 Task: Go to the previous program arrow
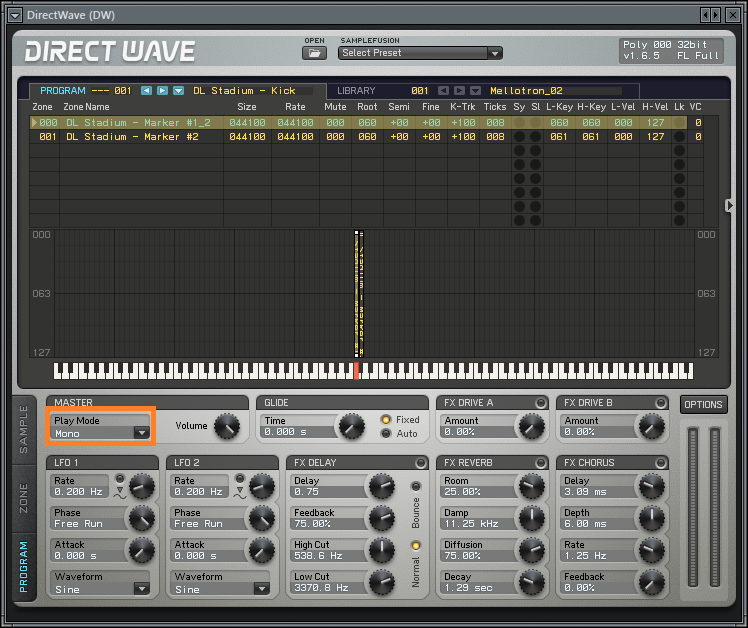pyautogui.click(x=146, y=91)
